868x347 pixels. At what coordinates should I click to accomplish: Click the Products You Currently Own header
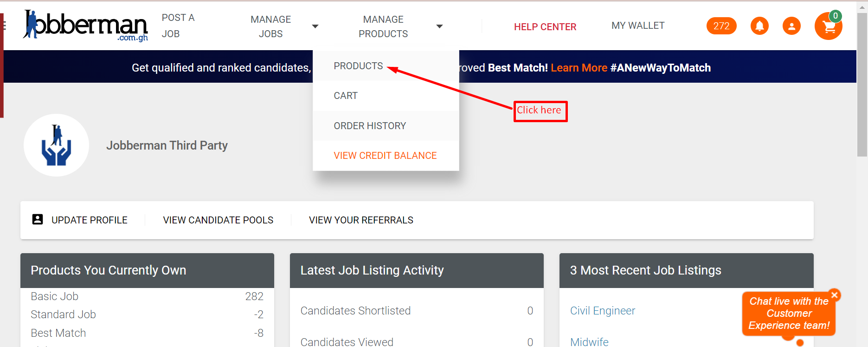pos(147,270)
